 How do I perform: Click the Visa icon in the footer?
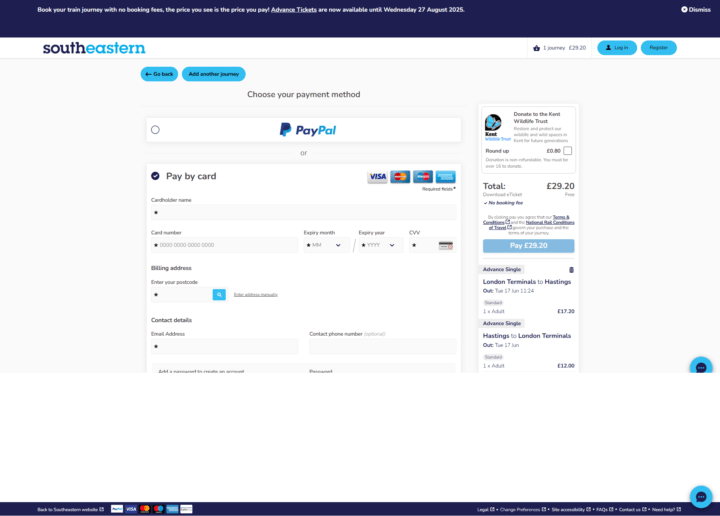[x=131, y=509]
